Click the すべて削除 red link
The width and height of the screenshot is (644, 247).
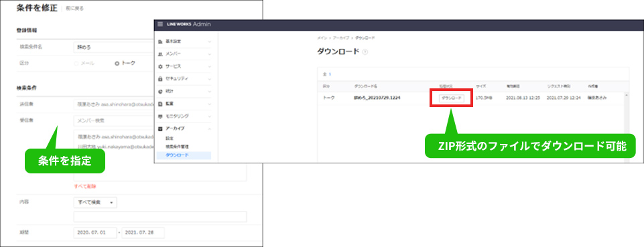85,186
